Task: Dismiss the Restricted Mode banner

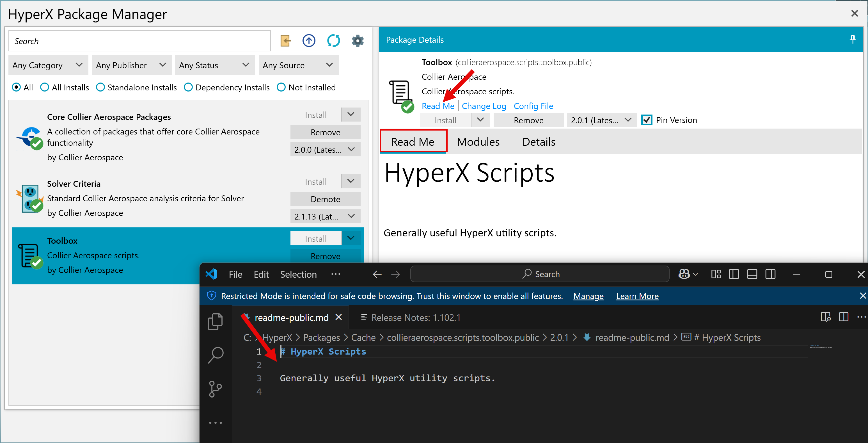Action: pyautogui.click(x=863, y=296)
